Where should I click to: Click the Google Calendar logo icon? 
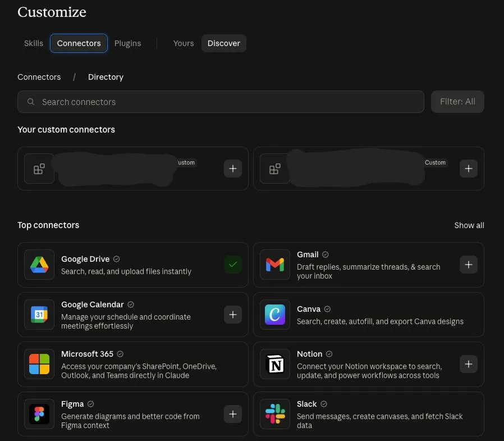tap(39, 314)
